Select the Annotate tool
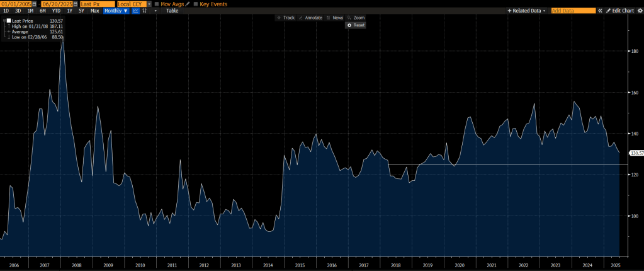644x271 pixels. click(310, 18)
